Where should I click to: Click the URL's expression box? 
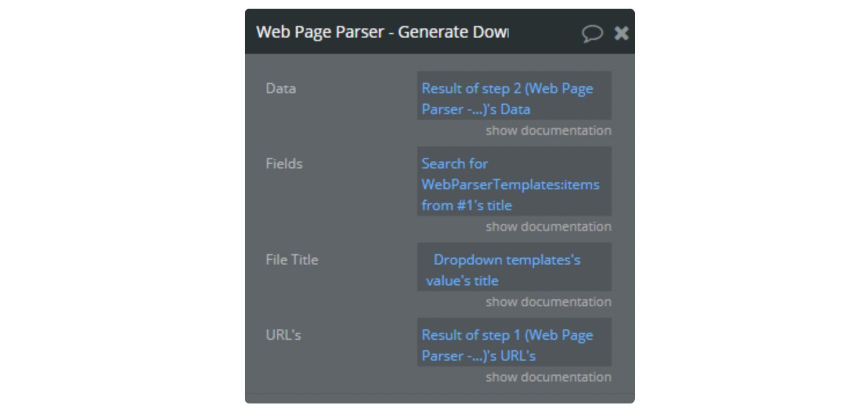514,342
